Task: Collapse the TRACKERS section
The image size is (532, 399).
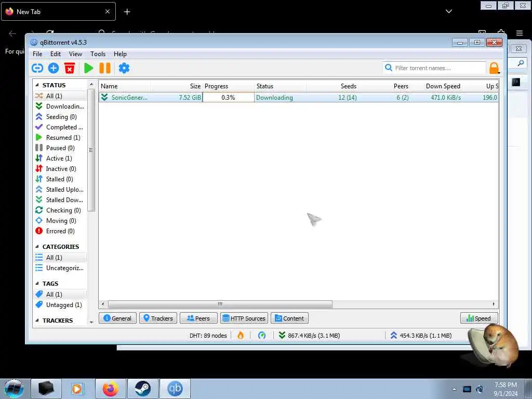Action: [37, 320]
